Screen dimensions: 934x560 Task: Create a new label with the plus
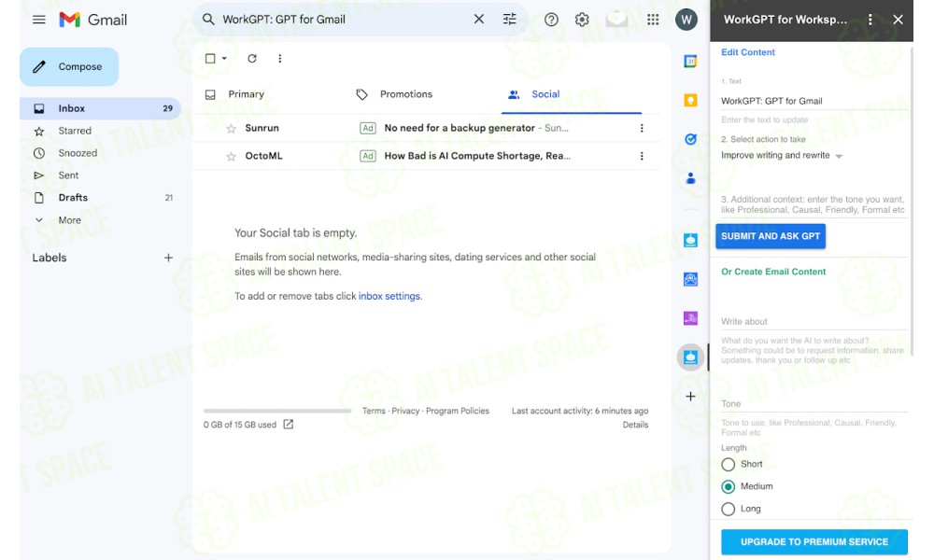pos(168,258)
